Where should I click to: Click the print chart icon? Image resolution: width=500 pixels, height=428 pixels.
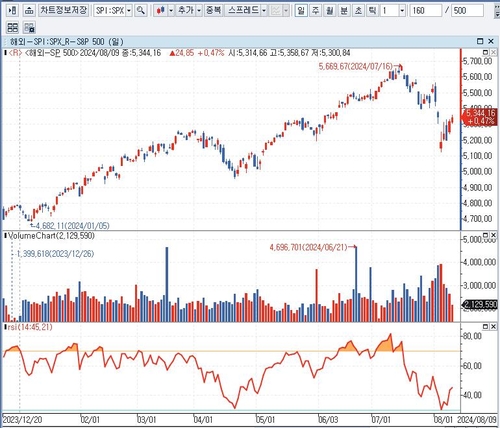[x=29, y=11]
